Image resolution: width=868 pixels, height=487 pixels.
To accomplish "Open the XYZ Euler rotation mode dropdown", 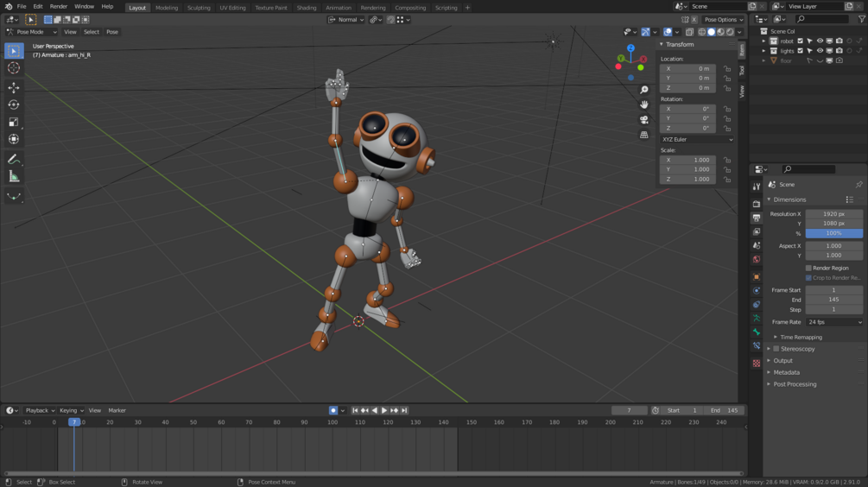I will click(698, 140).
